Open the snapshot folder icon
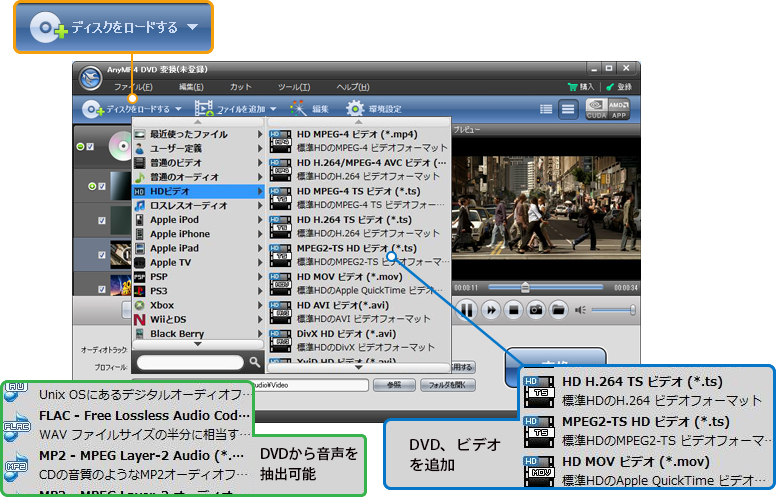 coord(558,310)
